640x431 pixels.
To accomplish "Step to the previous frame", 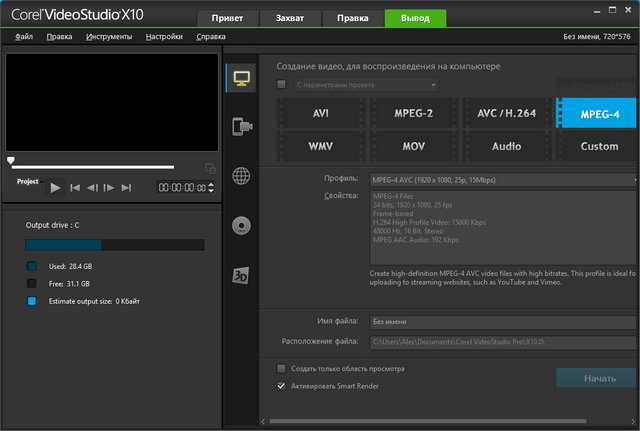I will [x=91, y=187].
